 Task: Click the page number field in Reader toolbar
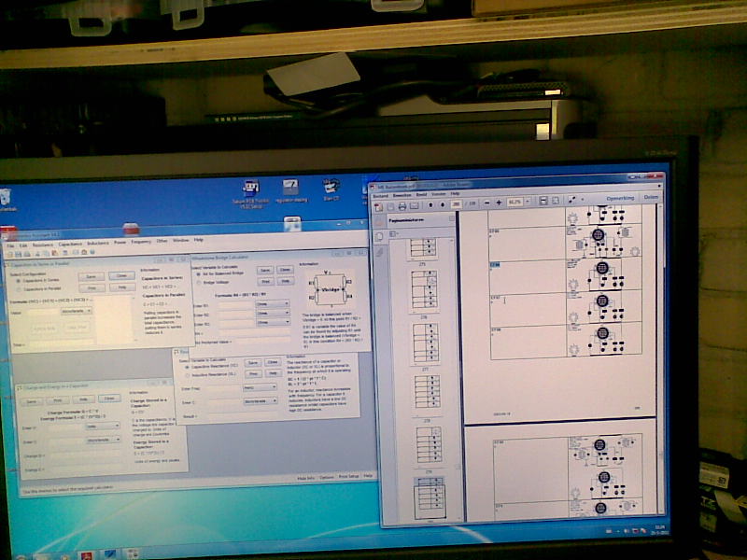pyautogui.click(x=456, y=203)
